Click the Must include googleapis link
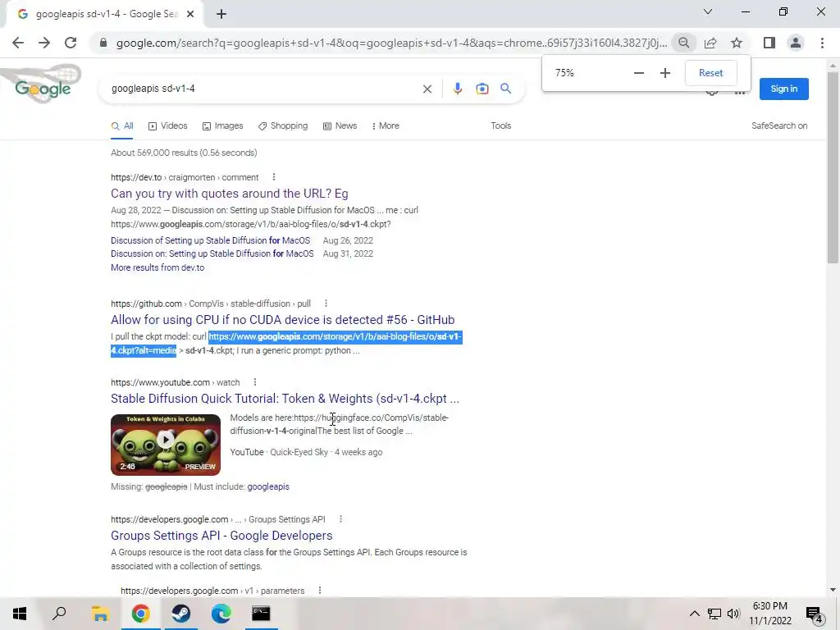This screenshot has height=630, width=840. click(268, 487)
